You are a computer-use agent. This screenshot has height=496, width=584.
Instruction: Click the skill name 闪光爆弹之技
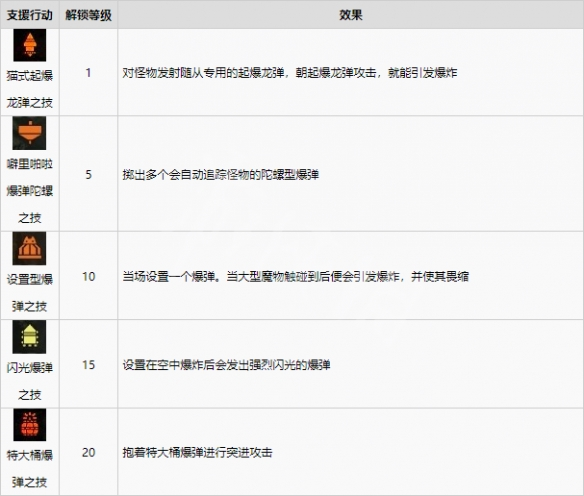29,381
